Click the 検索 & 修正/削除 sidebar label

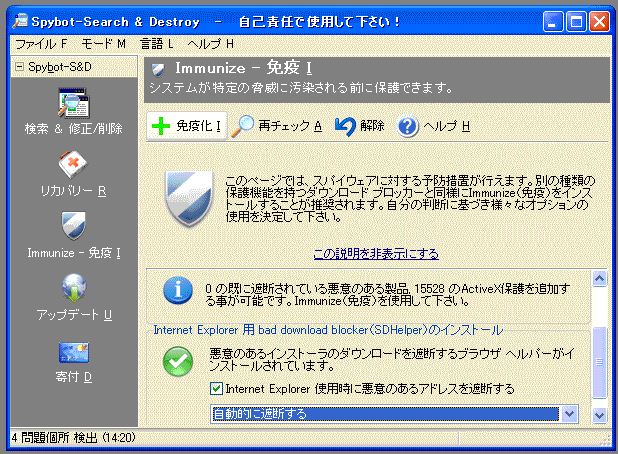(x=73, y=128)
